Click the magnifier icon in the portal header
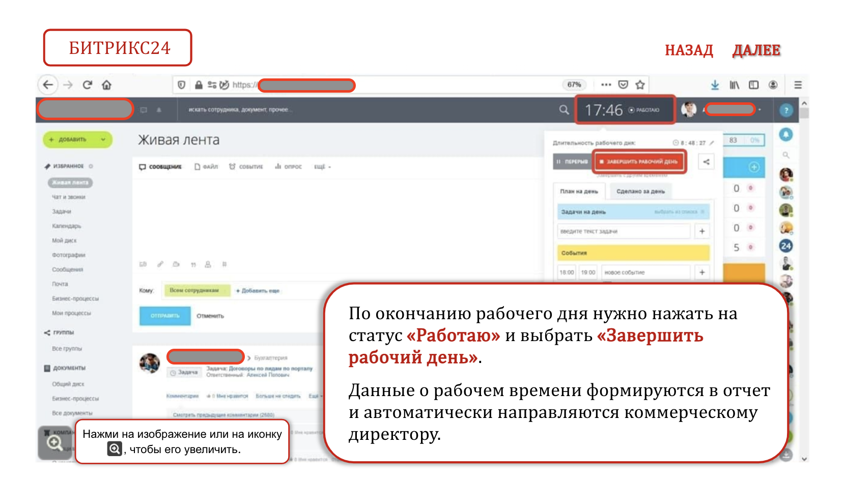Viewport: 845px width, 504px height. click(564, 109)
